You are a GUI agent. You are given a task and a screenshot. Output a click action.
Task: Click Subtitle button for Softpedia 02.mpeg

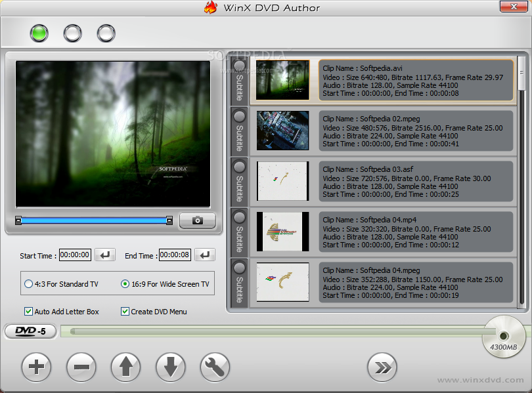coord(239,131)
